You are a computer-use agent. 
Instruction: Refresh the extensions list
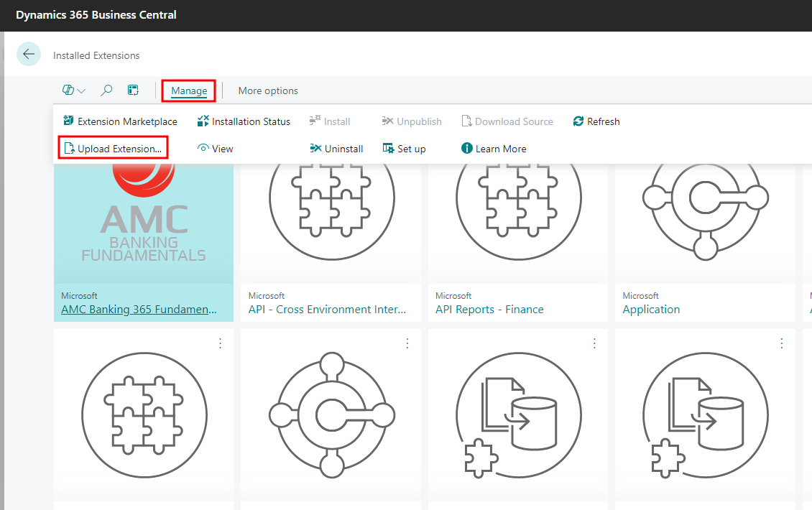coord(596,121)
